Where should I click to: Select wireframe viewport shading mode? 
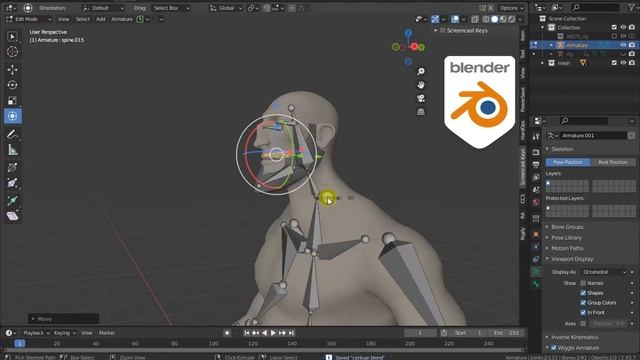click(x=487, y=19)
